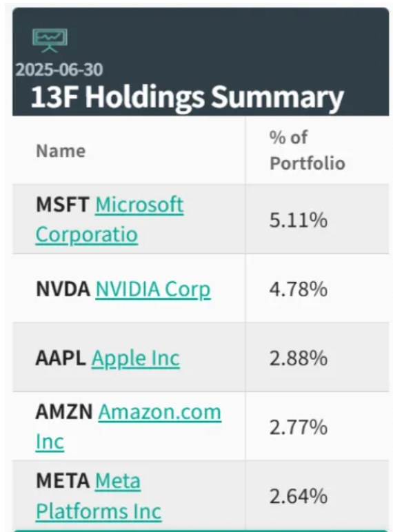Follow the Apple Inc link
Screen dimensions: 393x532
pos(135,358)
